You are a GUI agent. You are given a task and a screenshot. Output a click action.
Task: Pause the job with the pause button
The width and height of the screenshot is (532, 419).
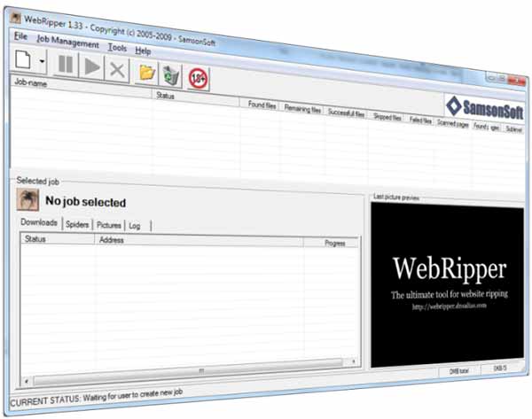tap(66, 64)
